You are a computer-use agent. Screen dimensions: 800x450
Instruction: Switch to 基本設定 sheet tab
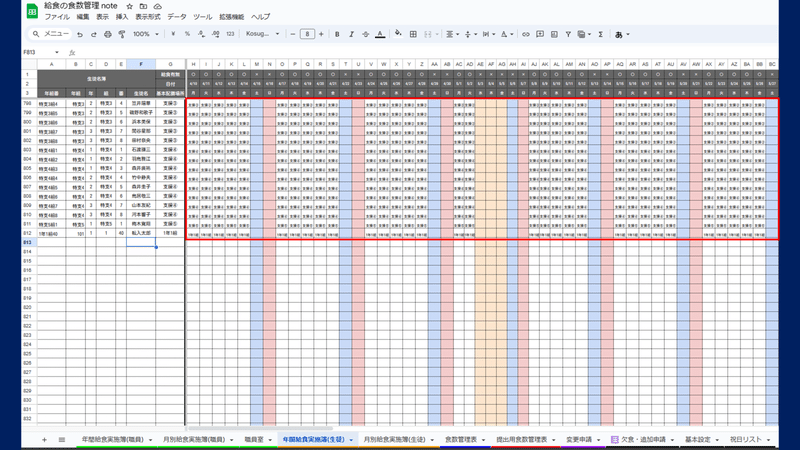click(698, 439)
